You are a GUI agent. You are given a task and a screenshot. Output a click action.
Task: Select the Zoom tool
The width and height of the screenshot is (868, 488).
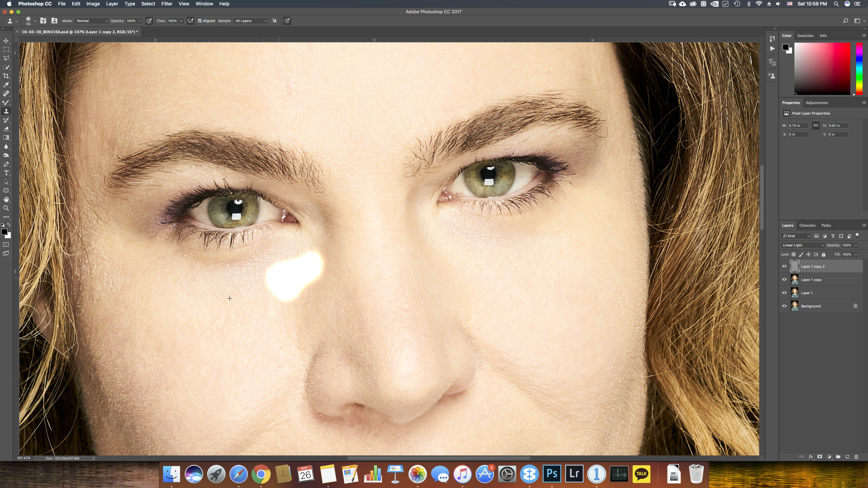6,208
